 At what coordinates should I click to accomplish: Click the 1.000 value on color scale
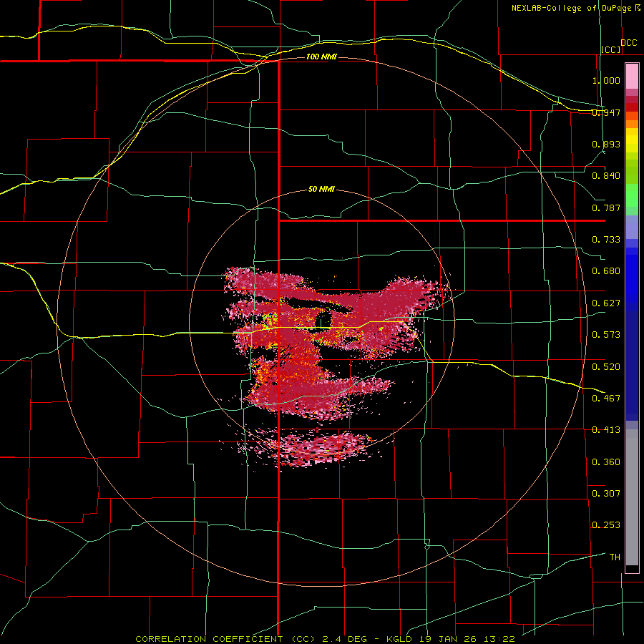pos(606,80)
